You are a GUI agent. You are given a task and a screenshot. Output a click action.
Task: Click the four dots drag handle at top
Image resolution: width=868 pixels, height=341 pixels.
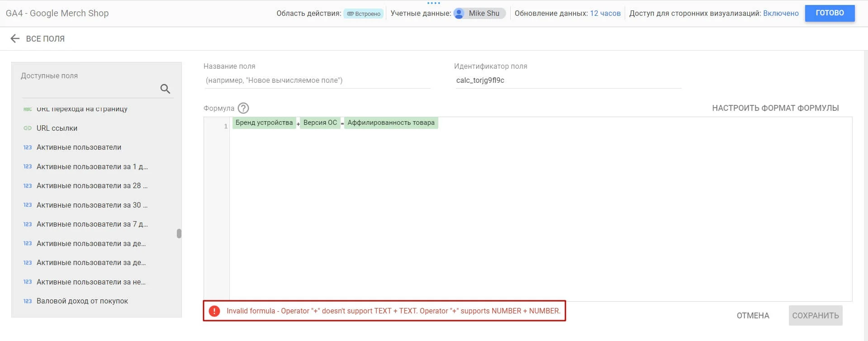point(434,3)
